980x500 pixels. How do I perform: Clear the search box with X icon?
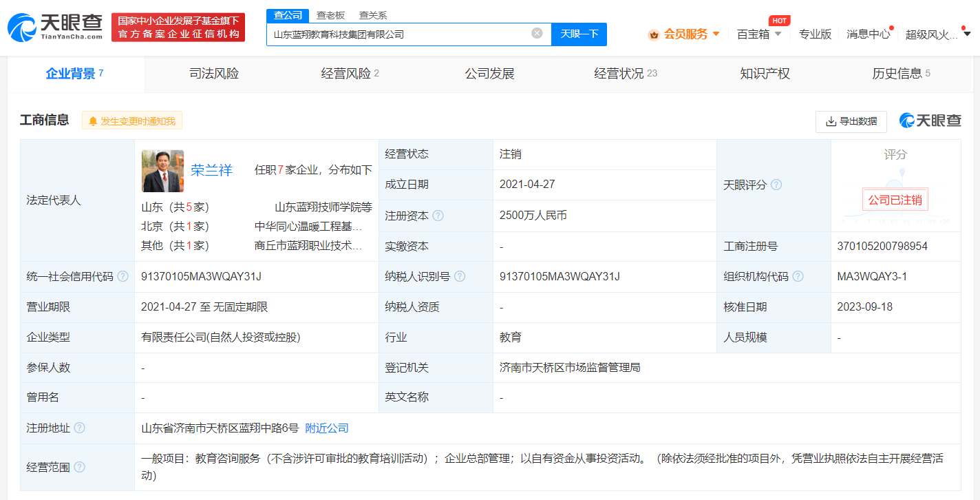pyautogui.click(x=537, y=33)
